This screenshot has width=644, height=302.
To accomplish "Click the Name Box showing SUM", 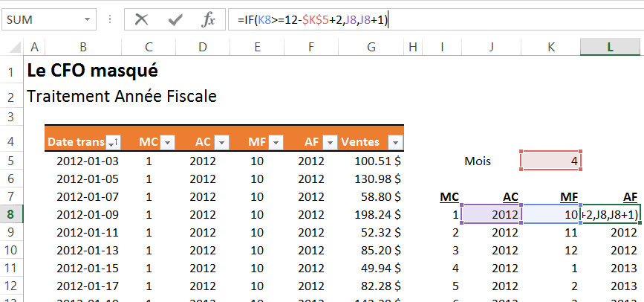I will click(41, 20).
